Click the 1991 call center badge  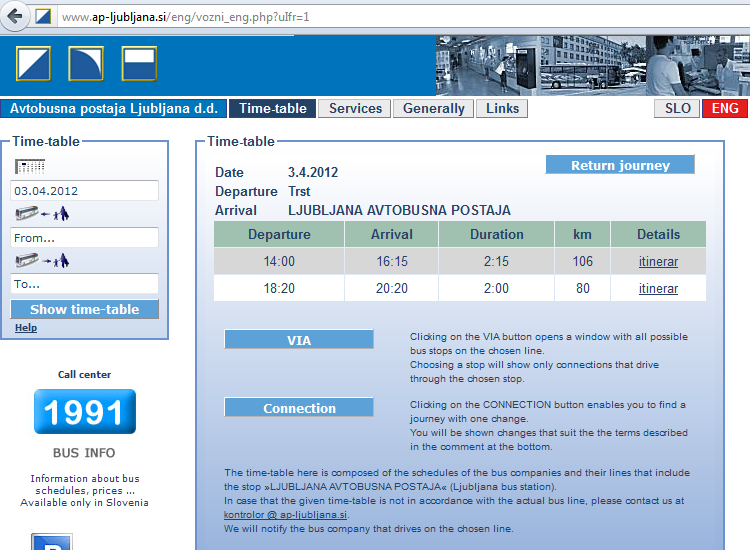coord(85,412)
